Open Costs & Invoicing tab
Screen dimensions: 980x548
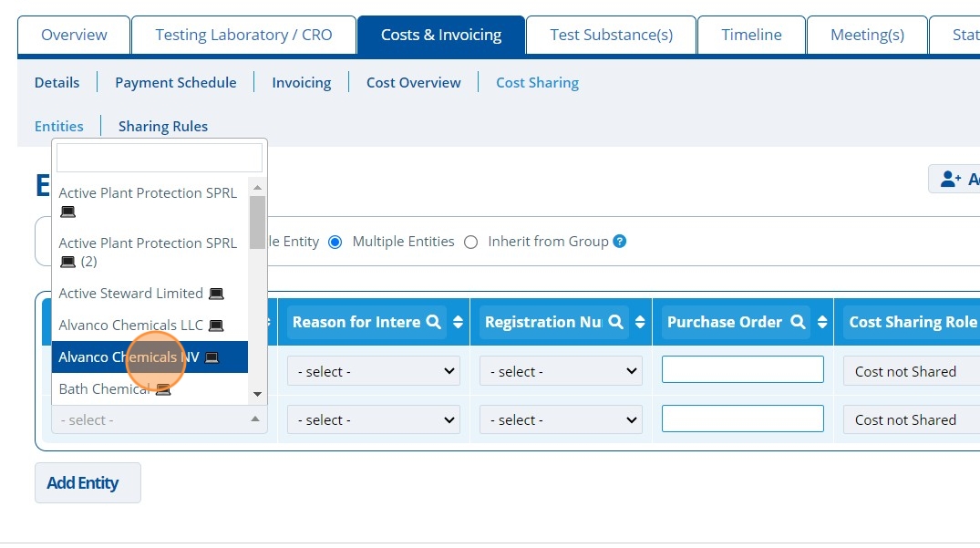pos(441,35)
